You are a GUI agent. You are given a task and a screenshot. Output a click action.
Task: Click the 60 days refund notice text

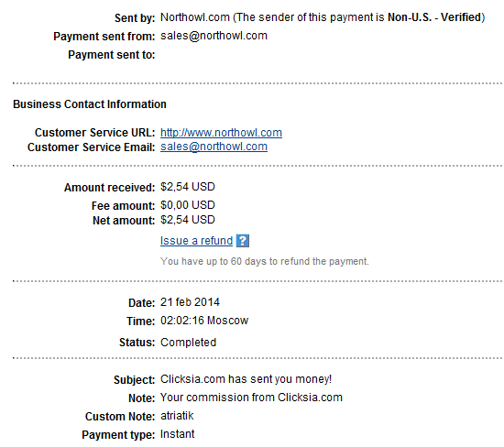265,261
